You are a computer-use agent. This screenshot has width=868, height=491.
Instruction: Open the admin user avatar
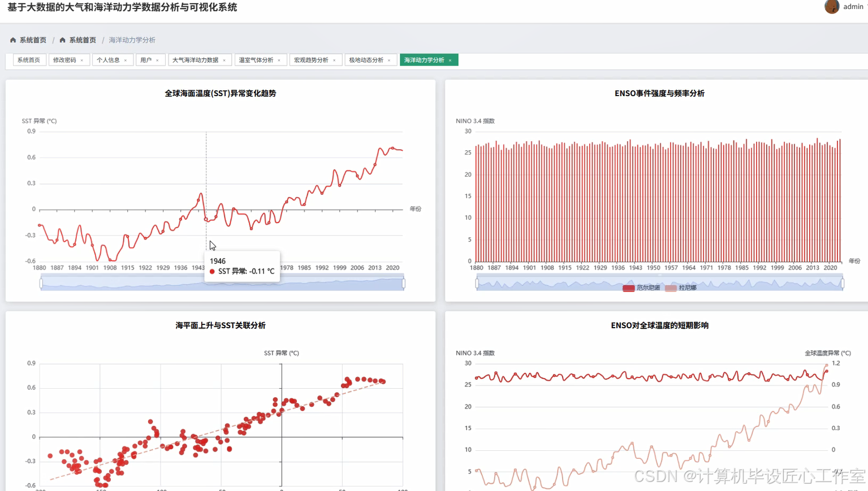click(x=832, y=7)
